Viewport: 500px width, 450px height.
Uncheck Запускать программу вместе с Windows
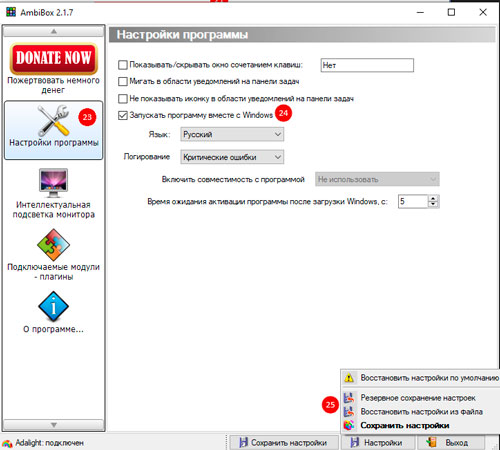tap(123, 115)
